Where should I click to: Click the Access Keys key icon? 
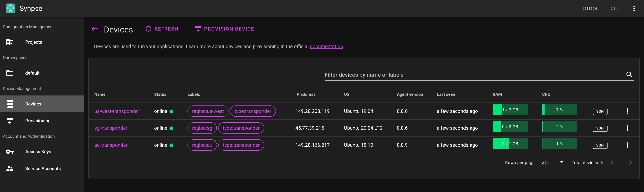click(x=10, y=152)
